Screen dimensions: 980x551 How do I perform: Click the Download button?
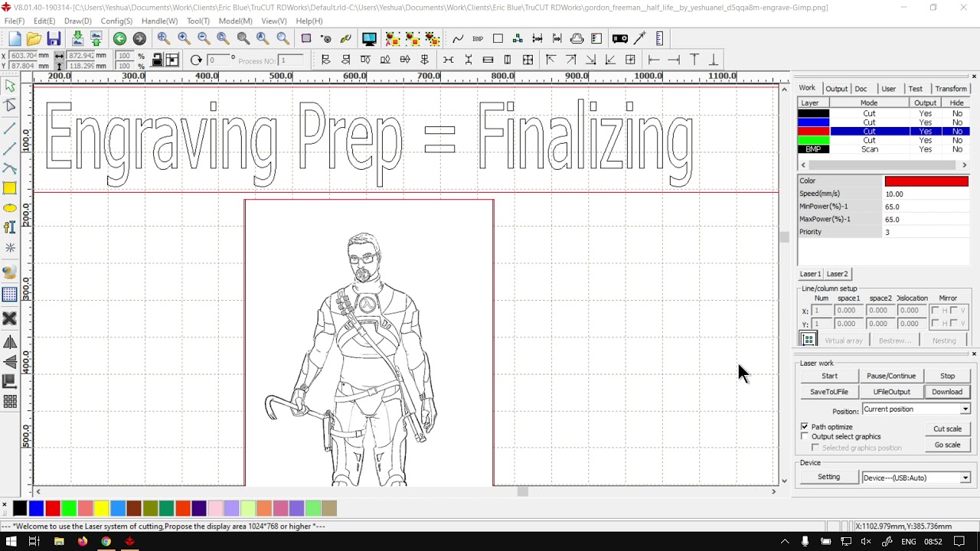click(x=947, y=392)
